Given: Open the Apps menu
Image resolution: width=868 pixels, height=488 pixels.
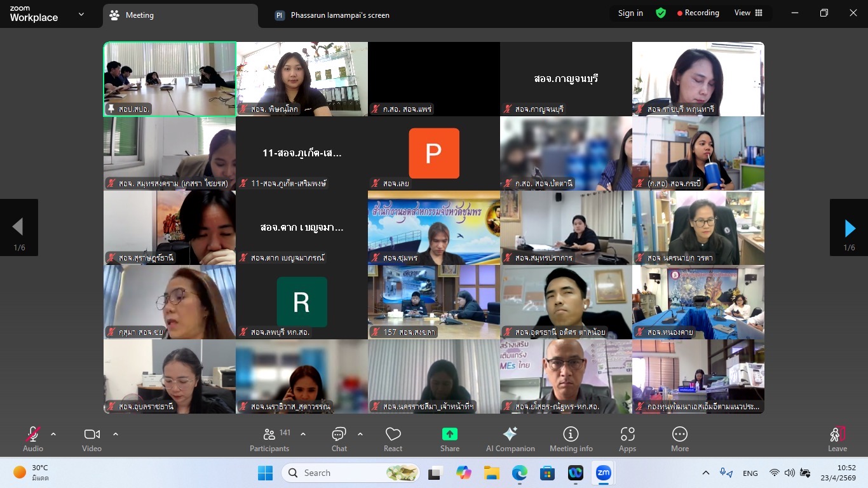Looking at the screenshot, I should pyautogui.click(x=627, y=440).
